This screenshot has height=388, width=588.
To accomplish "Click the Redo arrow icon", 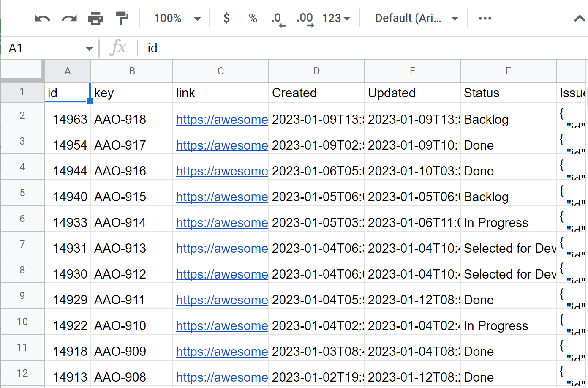I will coord(69,19).
